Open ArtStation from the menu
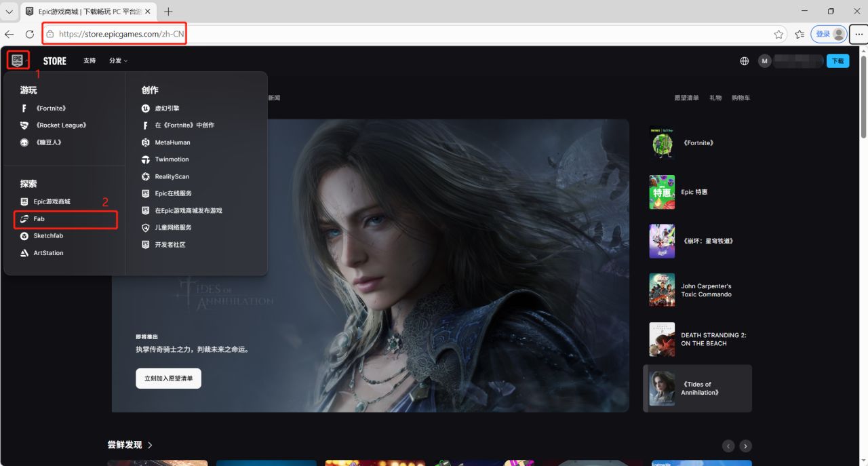Screen dimensions: 868x466 [41, 253]
